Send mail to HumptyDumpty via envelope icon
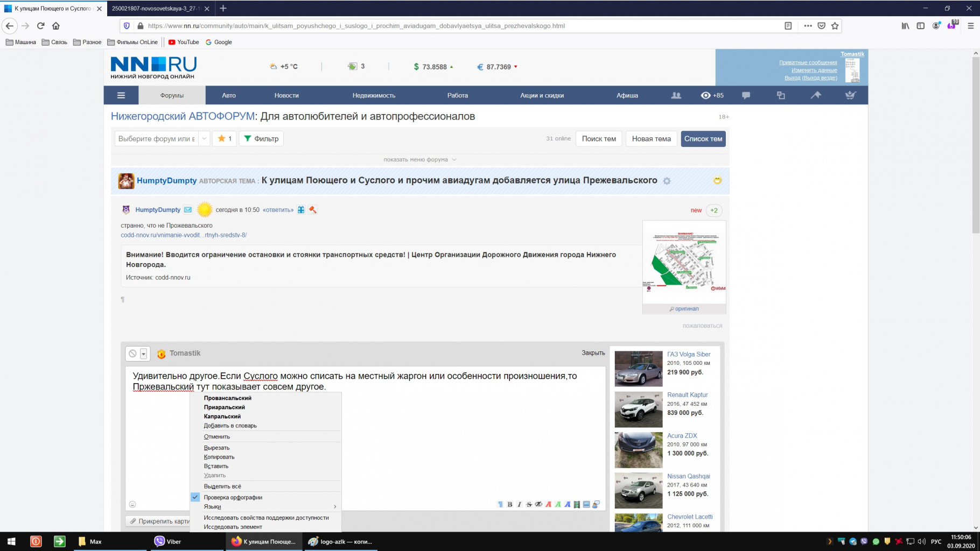This screenshot has width=980, height=551. point(188,210)
